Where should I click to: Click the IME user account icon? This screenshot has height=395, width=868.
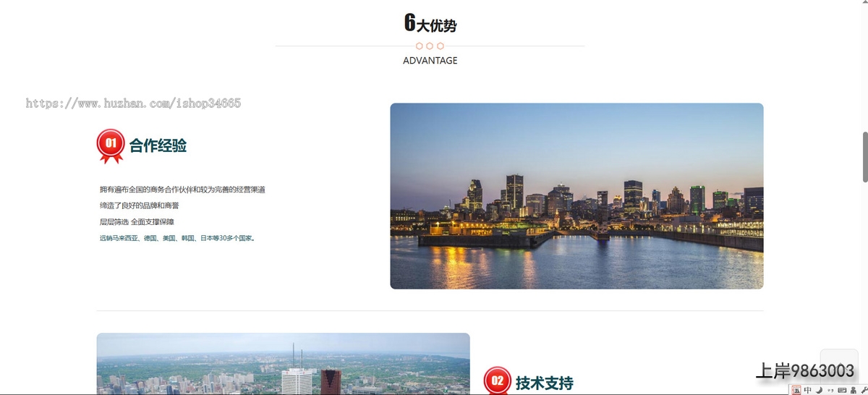pyautogui.click(x=853, y=390)
